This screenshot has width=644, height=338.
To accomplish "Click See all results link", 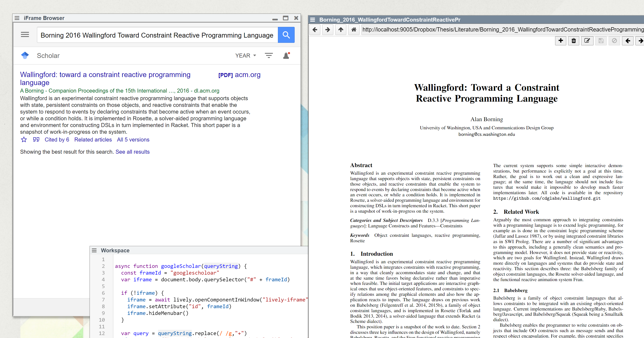I will tap(132, 152).
